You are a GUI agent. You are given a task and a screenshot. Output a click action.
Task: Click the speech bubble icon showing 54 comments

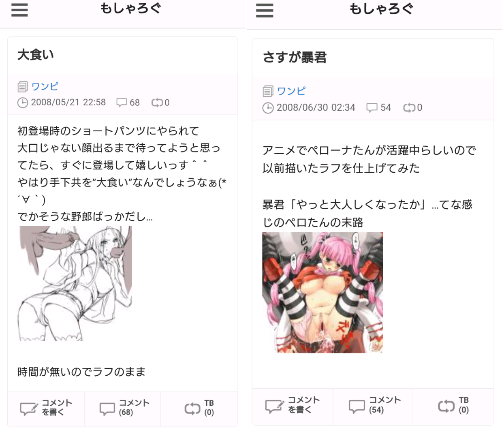(372, 107)
